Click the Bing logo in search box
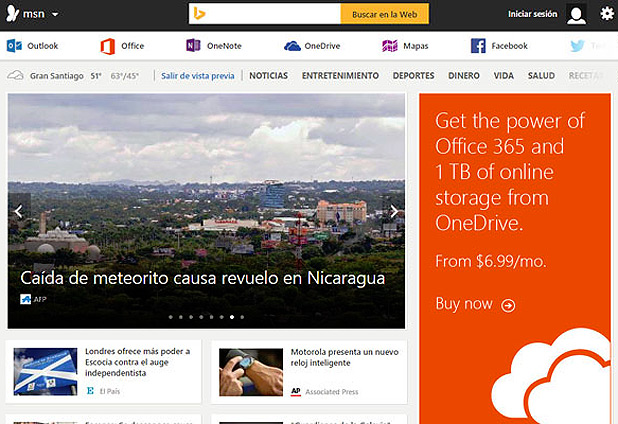The width and height of the screenshot is (618, 424). click(199, 14)
